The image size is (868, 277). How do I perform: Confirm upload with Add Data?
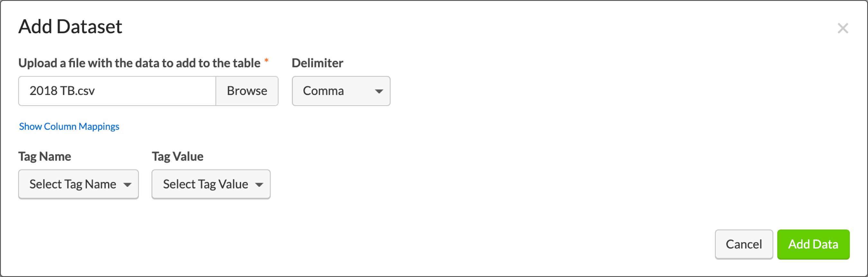coord(813,244)
